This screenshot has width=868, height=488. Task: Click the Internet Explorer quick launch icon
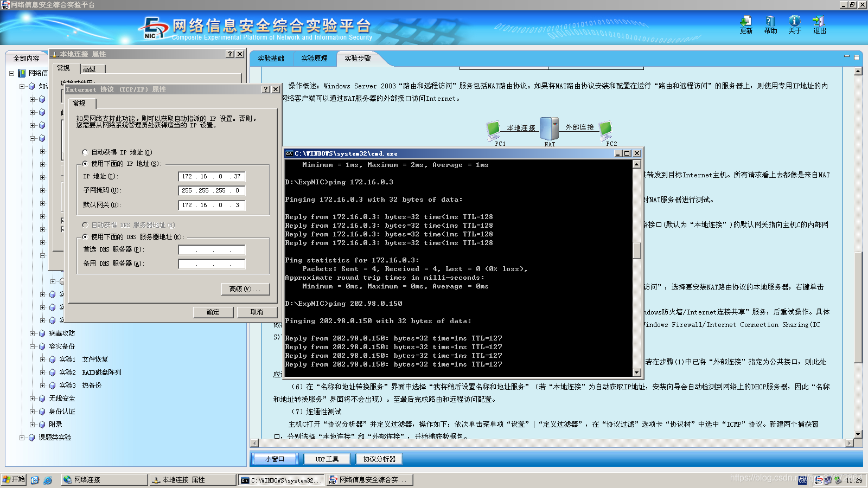click(48, 480)
